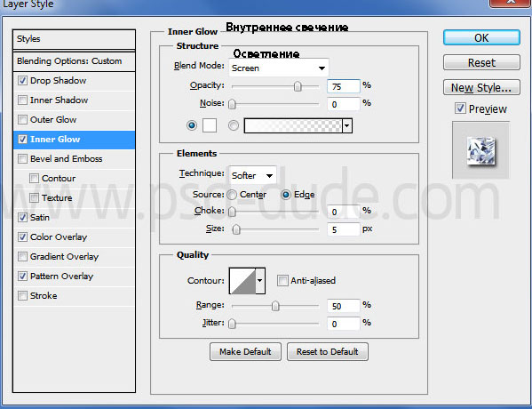Tick the Texture sub-option checkbox
Viewport: 532px width, 409px height.
point(34,197)
